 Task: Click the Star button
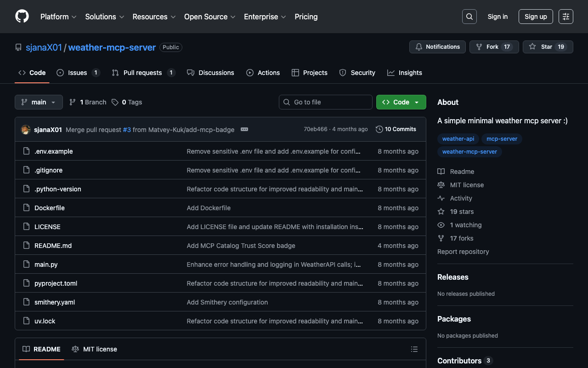(x=548, y=47)
